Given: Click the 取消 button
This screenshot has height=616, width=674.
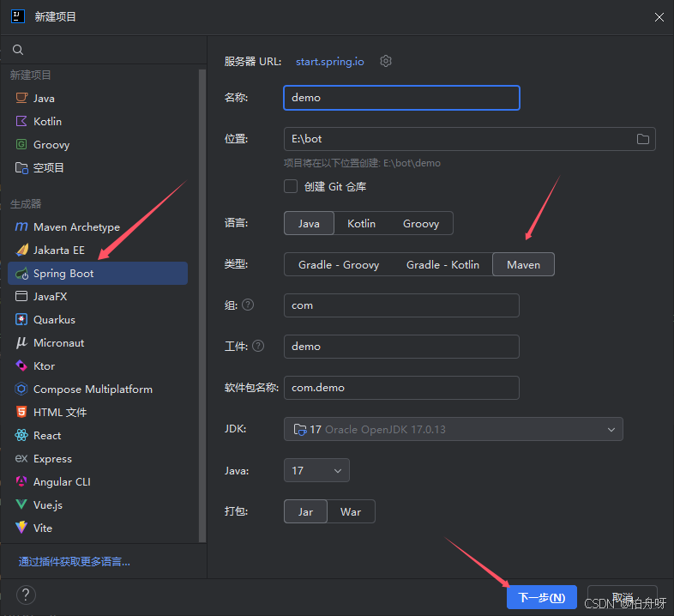Looking at the screenshot, I should pyautogui.click(x=623, y=597).
